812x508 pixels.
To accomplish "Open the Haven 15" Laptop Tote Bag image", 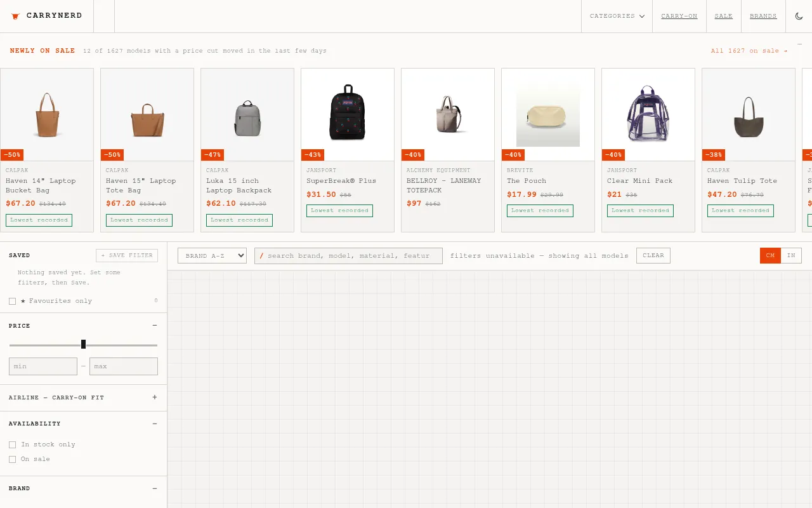I will point(147,114).
